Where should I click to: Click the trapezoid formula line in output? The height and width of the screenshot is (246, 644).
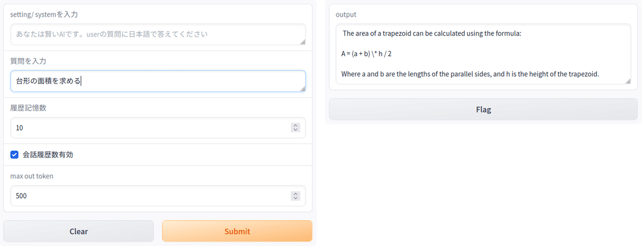tap(370, 54)
